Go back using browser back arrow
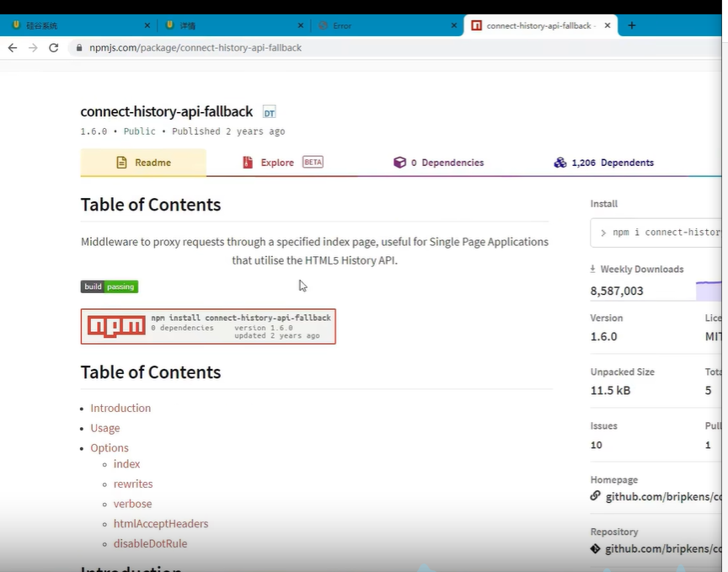Screen dimensions: 728x572 [13, 48]
